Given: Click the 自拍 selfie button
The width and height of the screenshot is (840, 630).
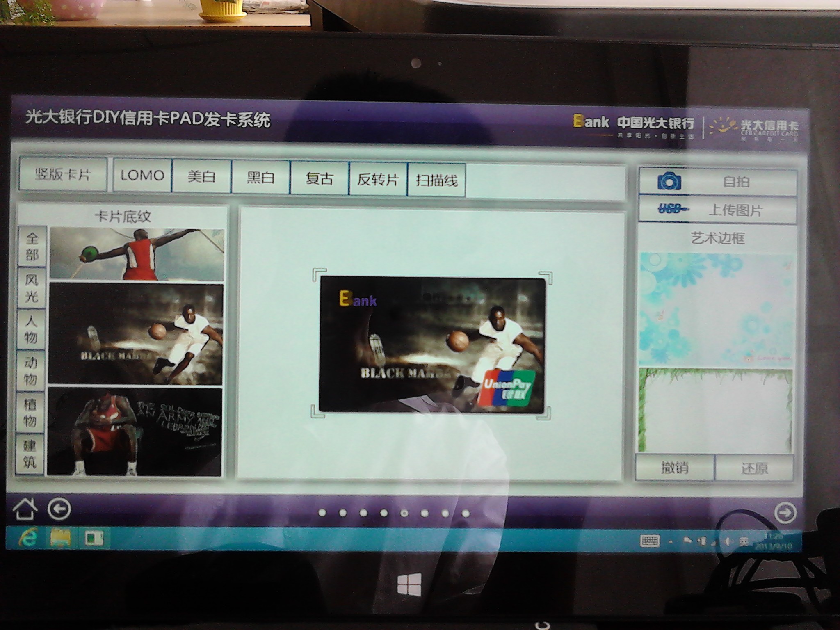Looking at the screenshot, I should 718,181.
